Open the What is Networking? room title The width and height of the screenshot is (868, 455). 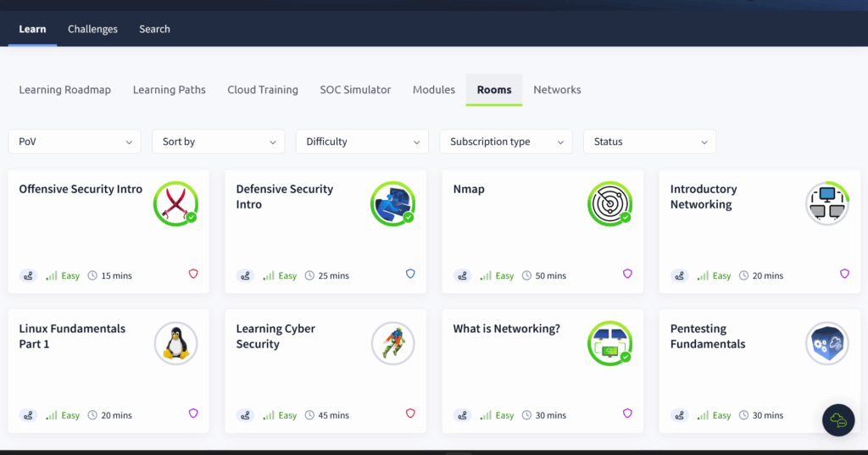(x=507, y=329)
